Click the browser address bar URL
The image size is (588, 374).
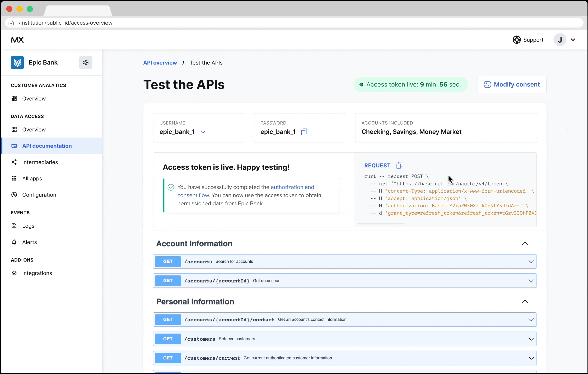[66, 23]
